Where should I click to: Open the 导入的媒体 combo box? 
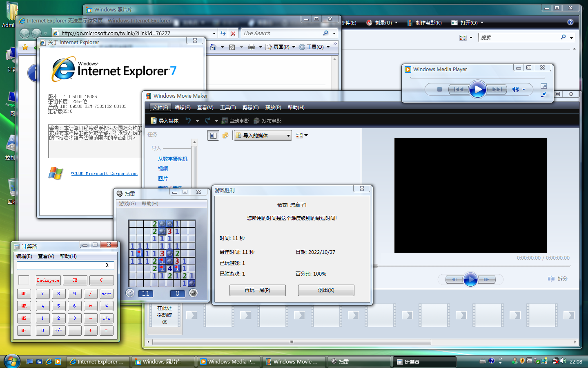(263, 135)
